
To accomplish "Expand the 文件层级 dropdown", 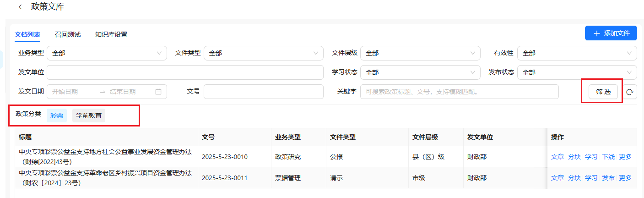I will tap(420, 53).
